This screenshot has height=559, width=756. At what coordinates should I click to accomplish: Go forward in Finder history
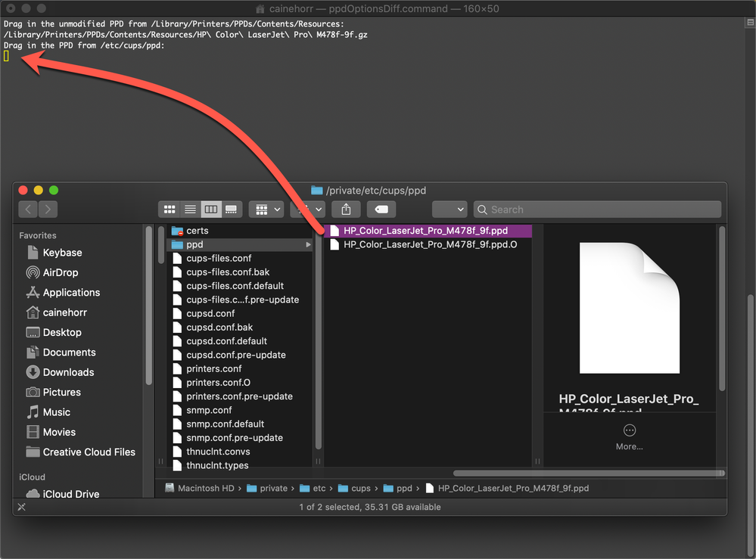pyautogui.click(x=48, y=209)
